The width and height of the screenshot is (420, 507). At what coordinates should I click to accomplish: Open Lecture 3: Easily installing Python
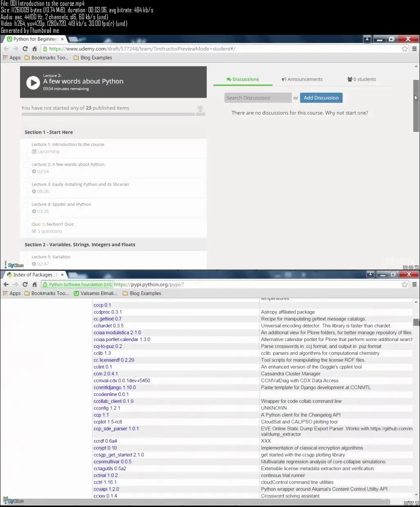click(x=80, y=184)
